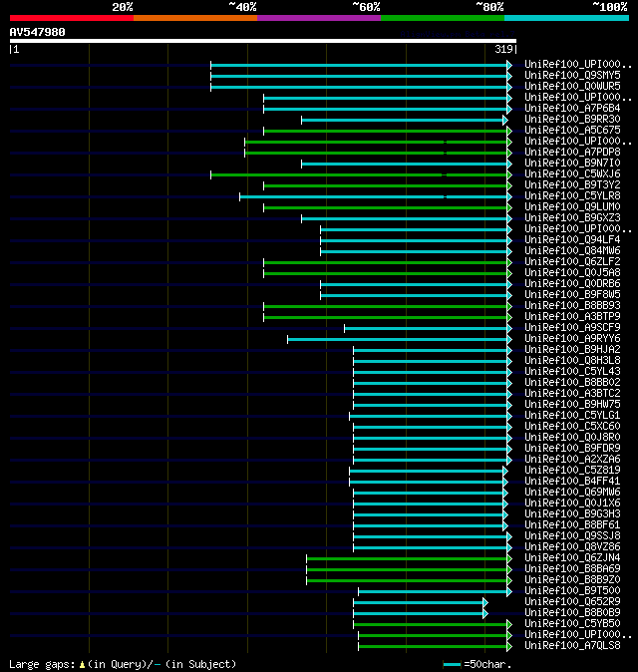Select the UniRef100_A7QLS8 label
This screenshot has height=672, width=638.
[x=572, y=646]
